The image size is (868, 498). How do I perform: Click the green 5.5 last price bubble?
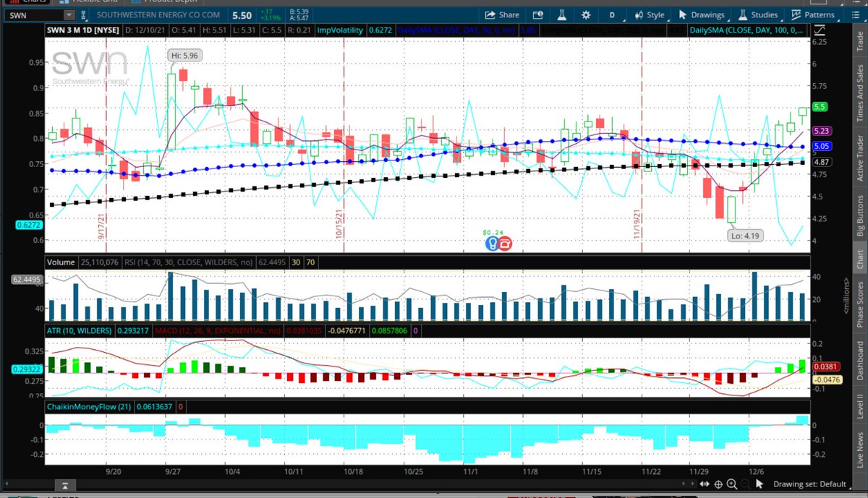(820, 106)
